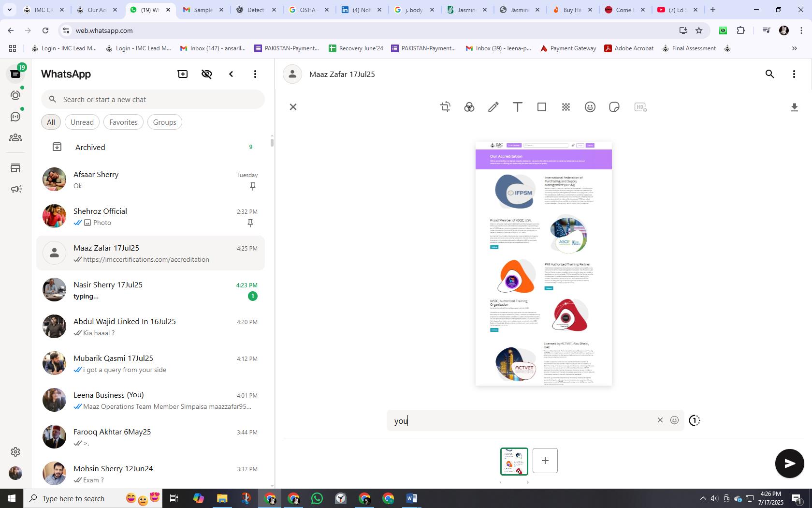The image size is (812, 508).
Task: Select the text tool
Action: pos(518,107)
